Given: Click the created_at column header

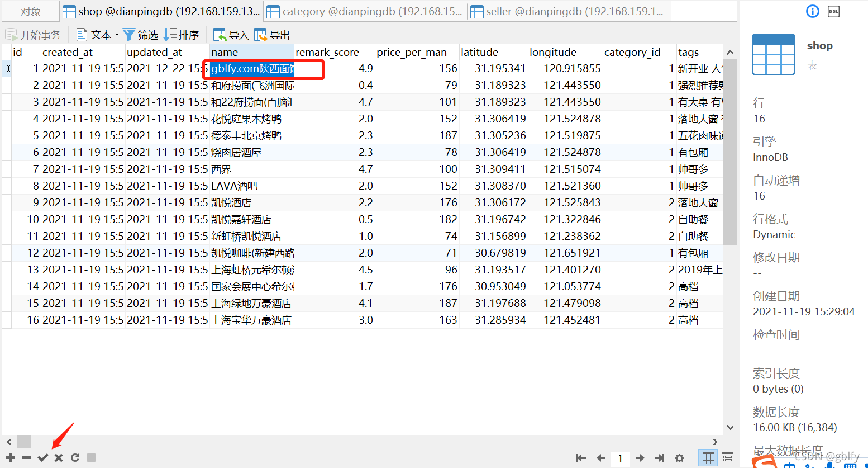Looking at the screenshot, I should (x=83, y=52).
